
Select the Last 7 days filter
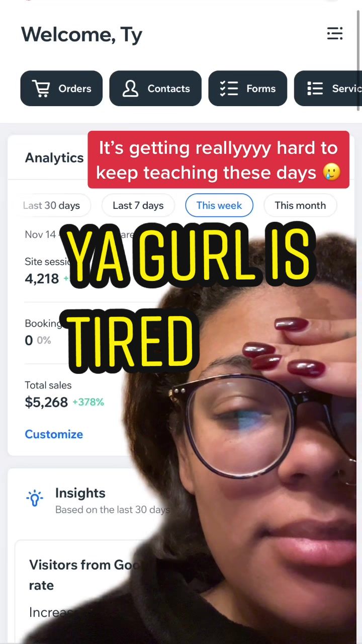[x=138, y=205]
